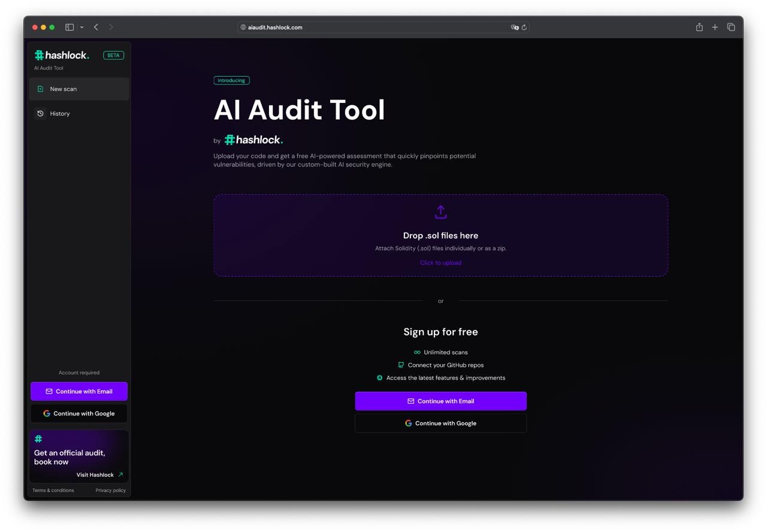The width and height of the screenshot is (767, 532).
Task: Click the translate icon in address bar
Action: click(x=514, y=27)
